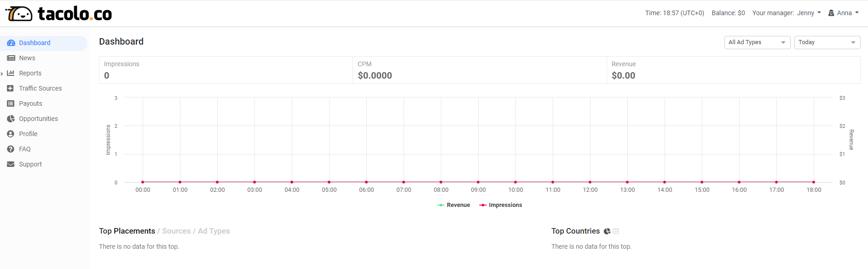Click the Opportunities pie icon

11,119
